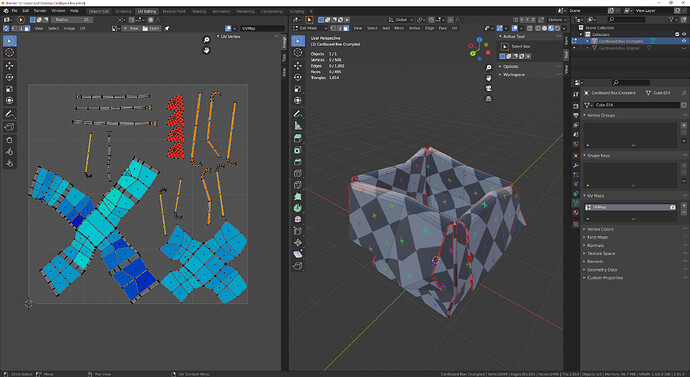Image resolution: width=690 pixels, height=377 pixels.
Task: Toggle the Collection exclude checkbox in outliner
Action: point(677,34)
